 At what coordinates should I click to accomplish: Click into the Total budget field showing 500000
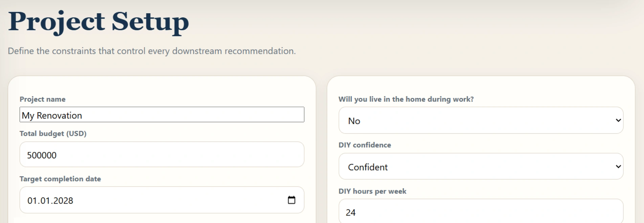pos(162,155)
